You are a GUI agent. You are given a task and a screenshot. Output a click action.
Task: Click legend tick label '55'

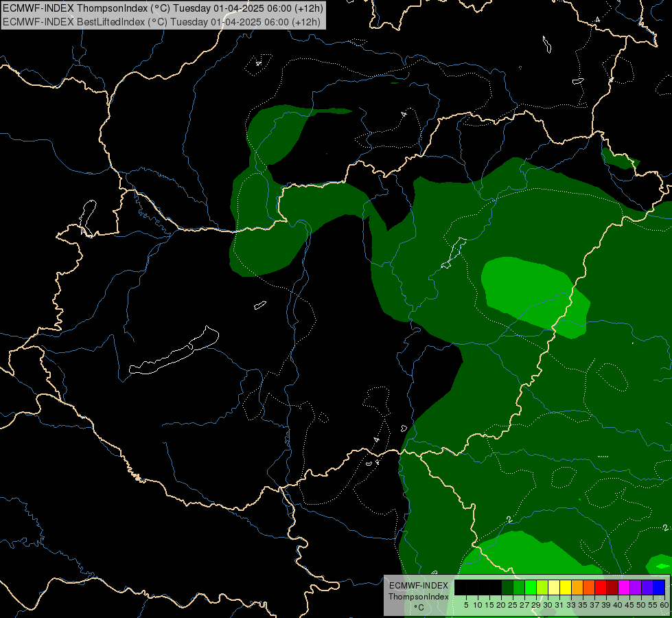(x=652, y=605)
